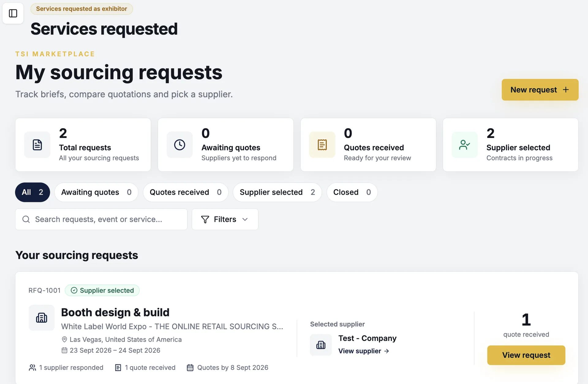Viewport: 588px width, 384px height.
Task: Click Las Vegas, United States of America text
Action: click(x=126, y=339)
